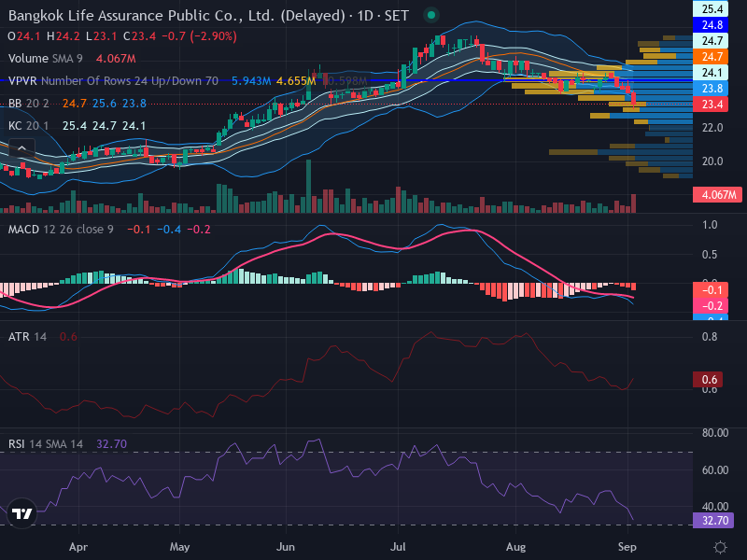This screenshot has height=560, width=747.
Task: Click the 20.0 price scale label
Action: [712, 161]
